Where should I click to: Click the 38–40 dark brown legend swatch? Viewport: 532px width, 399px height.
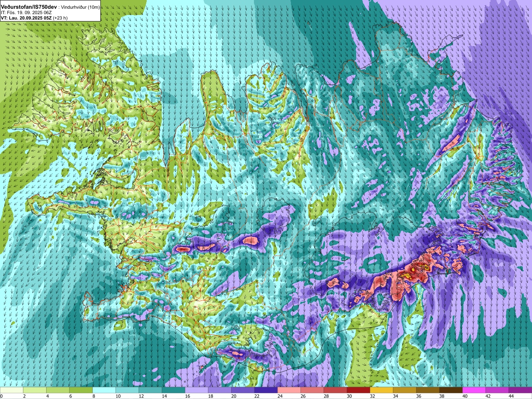click(451, 390)
